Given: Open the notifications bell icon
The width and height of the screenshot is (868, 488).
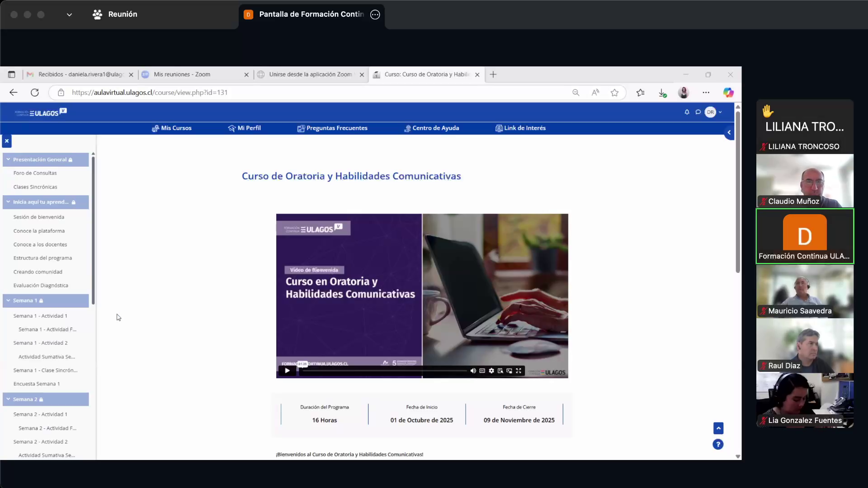Looking at the screenshot, I should (x=687, y=112).
